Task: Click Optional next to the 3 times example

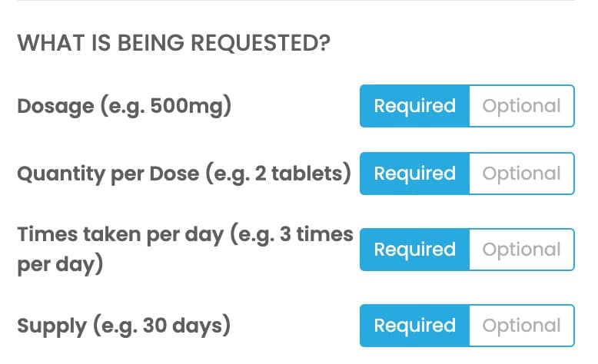Action: (x=521, y=250)
